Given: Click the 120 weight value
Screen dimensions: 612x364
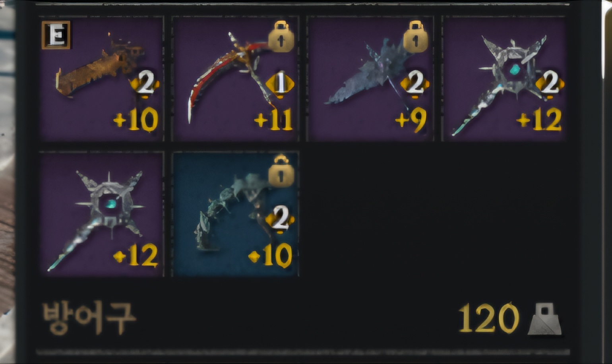Looking at the screenshot, I should click(x=489, y=318).
